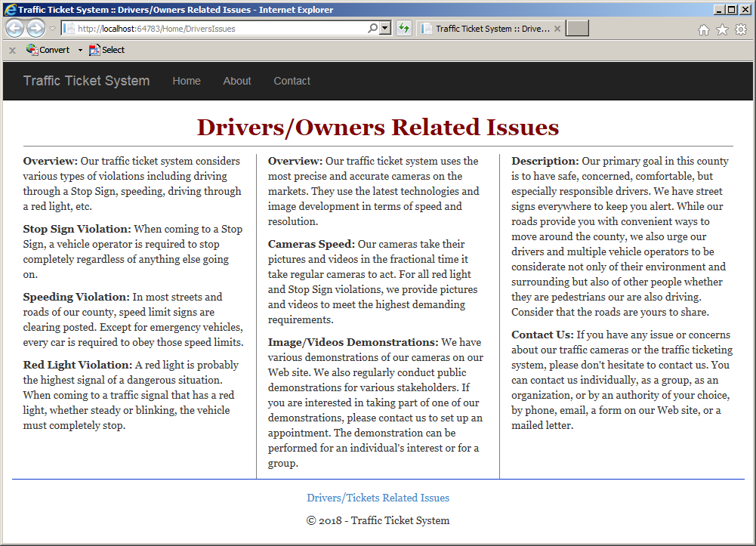Screen dimensions: 756x546
Task: Select the Traffic Ticket System browser tab
Action: point(486,29)
